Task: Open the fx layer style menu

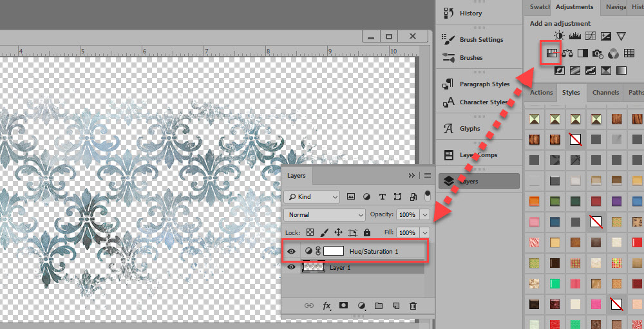Action: [x=327, y=306]
